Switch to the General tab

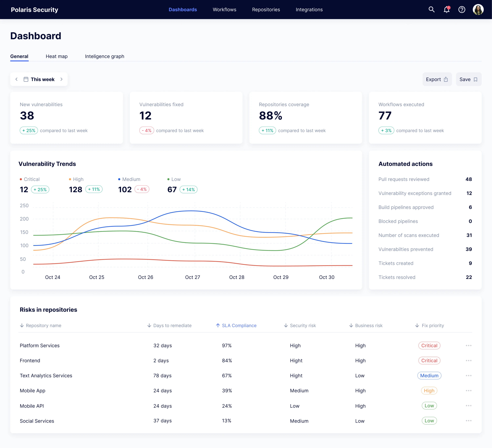19,56
